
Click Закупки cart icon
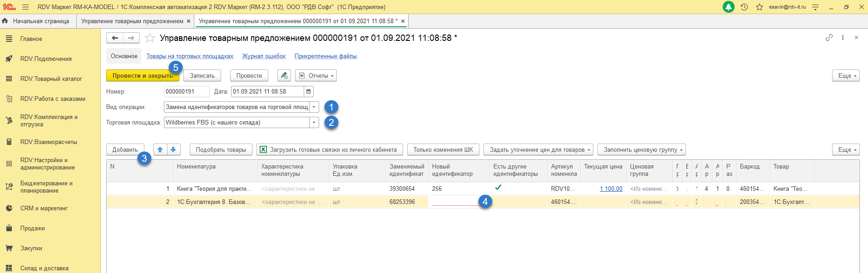click(9, 248)
